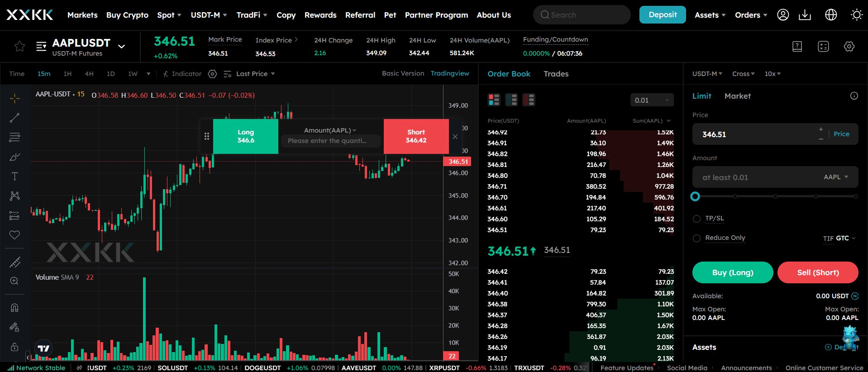Open the Last Price dropdown
This screenshot has height=372, width=868.
click(x=255, y=74)
